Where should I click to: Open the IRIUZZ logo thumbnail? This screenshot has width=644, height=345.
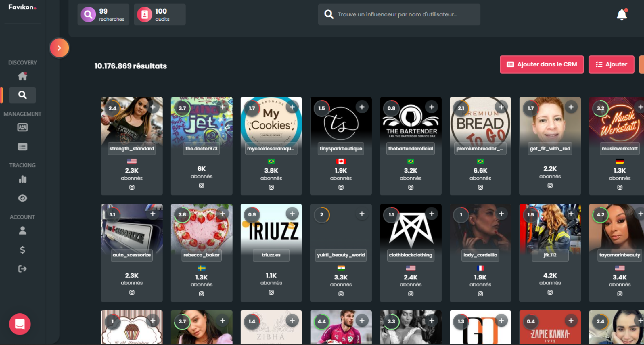[x=271, y=230]
